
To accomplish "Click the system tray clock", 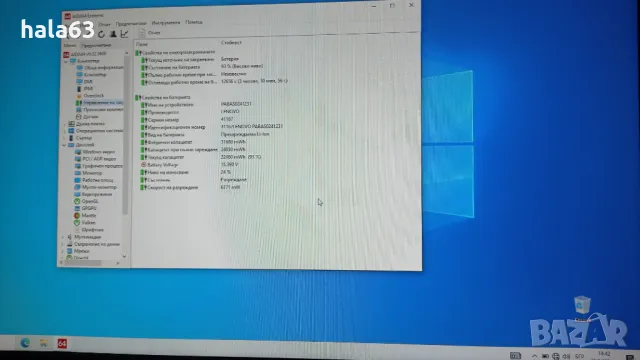I will click(604, 355).
